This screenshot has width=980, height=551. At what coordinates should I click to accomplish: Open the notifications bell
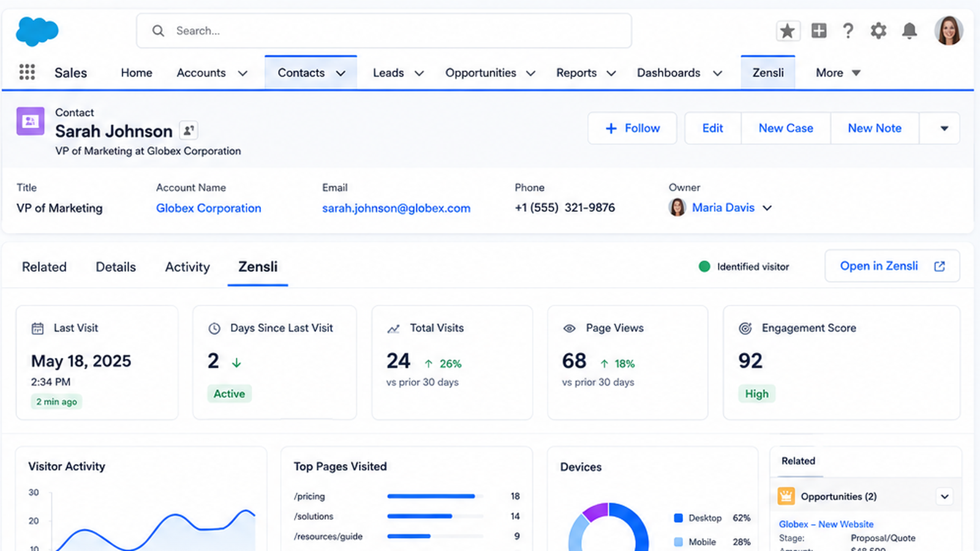point(910,31)
